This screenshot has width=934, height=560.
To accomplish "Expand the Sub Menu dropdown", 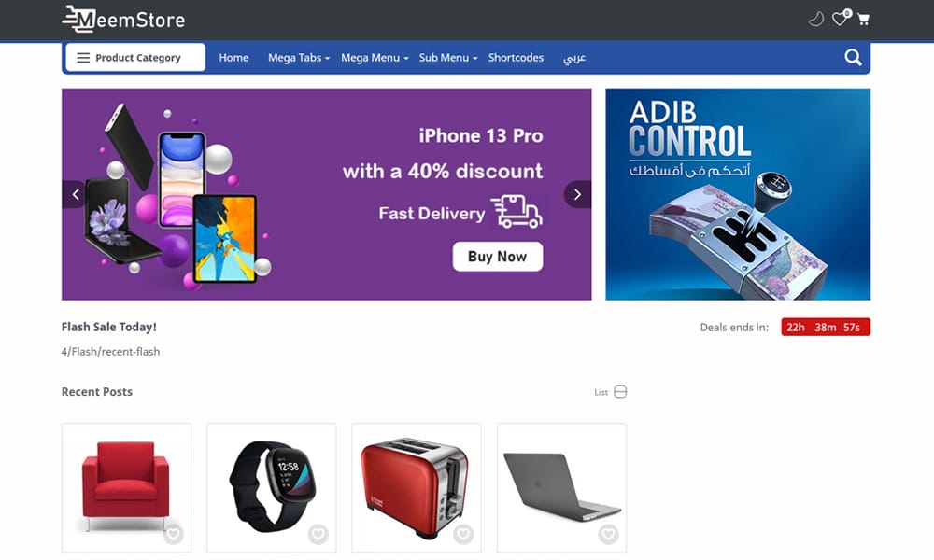I will [448, 58].
